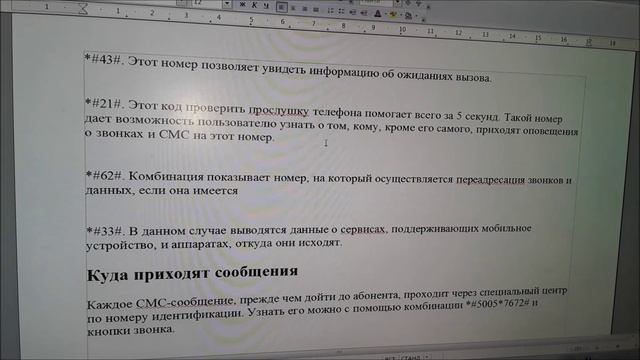Align paragraph to the right
640x360 pixels.
pos(304,9)
